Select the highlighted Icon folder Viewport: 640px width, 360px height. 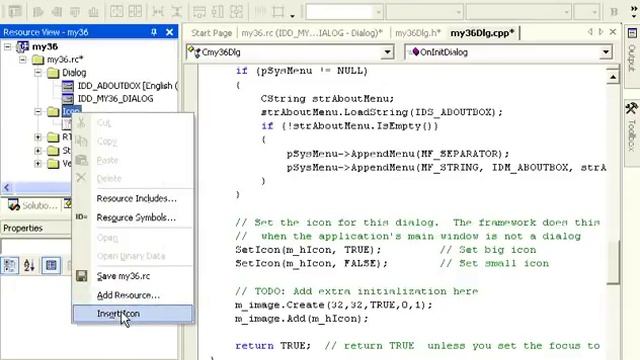(x=71, y=111)
